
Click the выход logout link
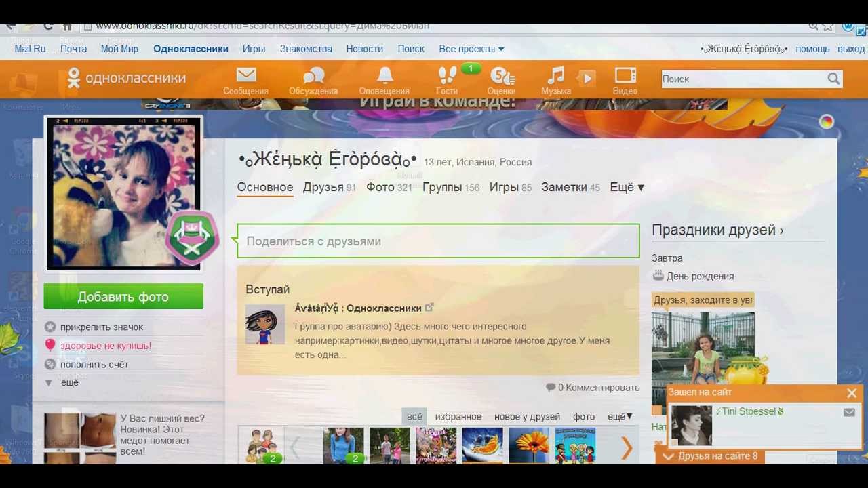click(x=851, y=49)
